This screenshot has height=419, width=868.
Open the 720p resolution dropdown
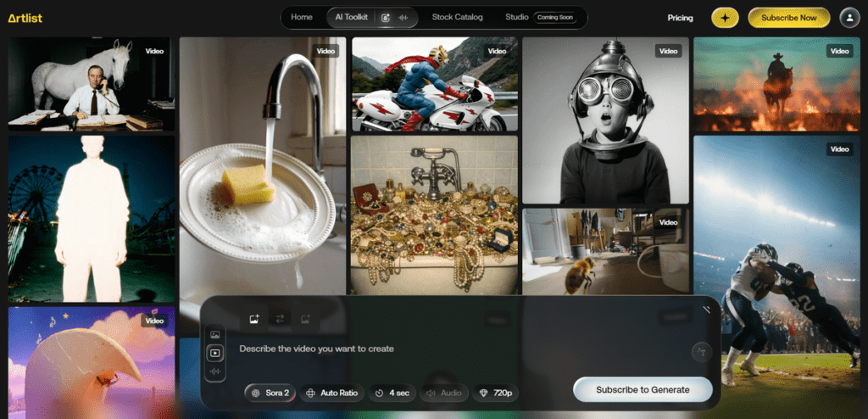click(495, 393)
